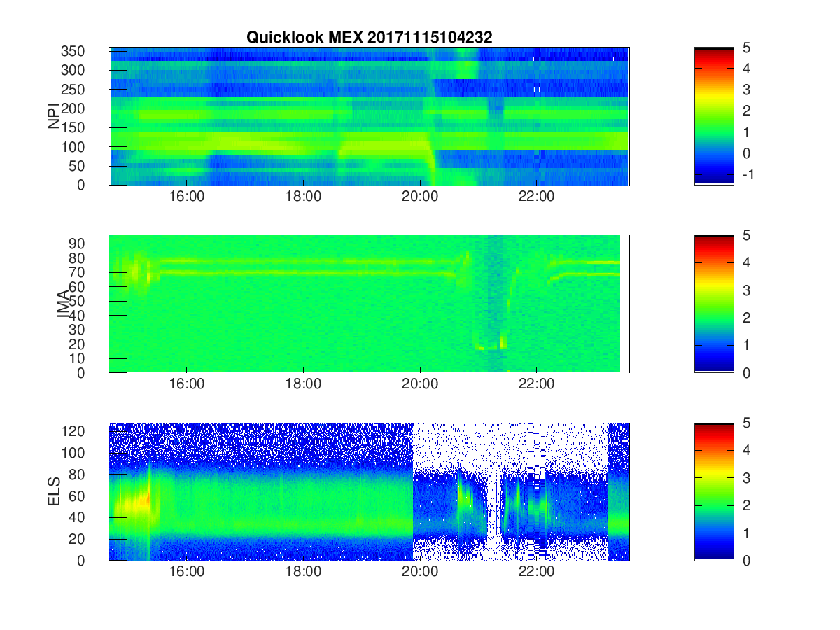Click the 22:00 time label under the NPI plot
The width and height of the screenshot is (840, 630).
(536, 197)
